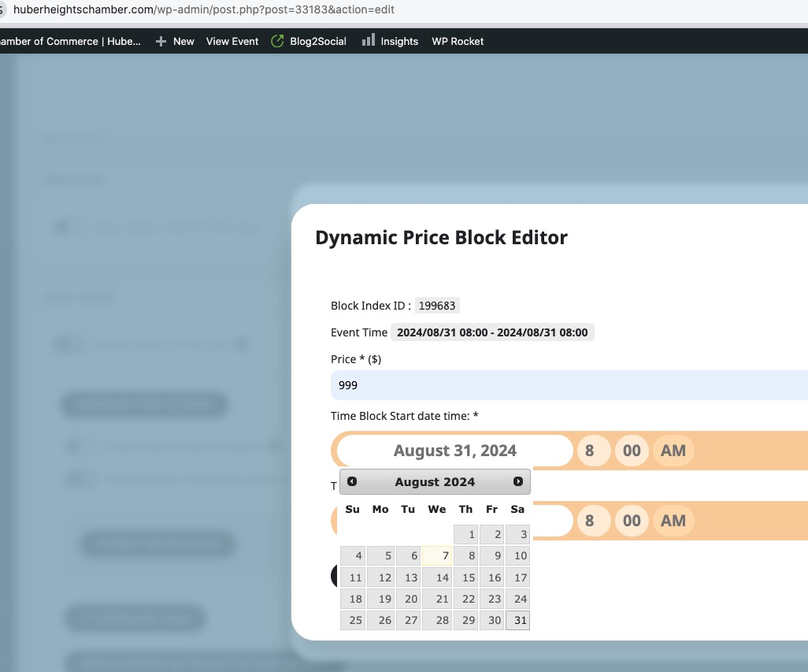Toggle end time AM selector
The height and width of the screenshot is (672, 808).
coord(673,521)
